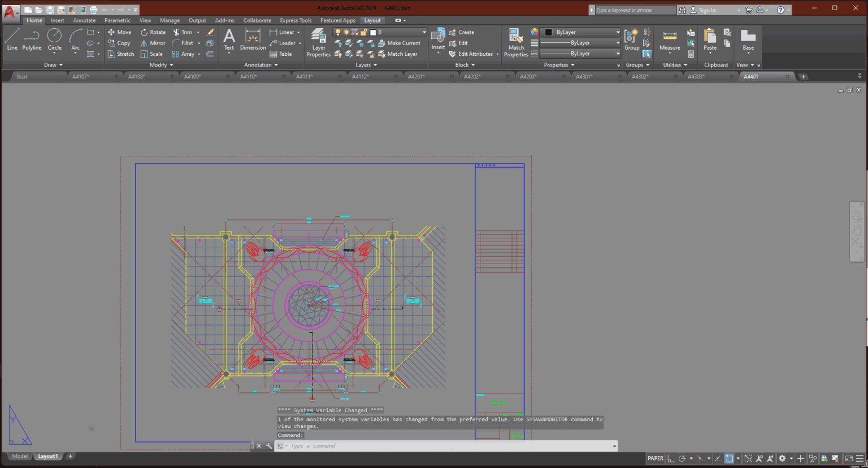Open the Layer Properties manager

318,40
